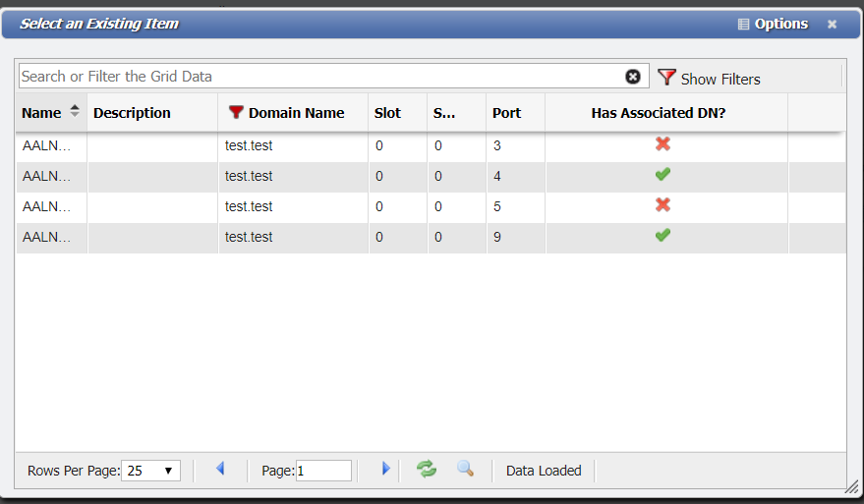The width and height of the screenshot is (864, 504).
Task: Sort by the Has Associated DN? column header
Action: click(658, 113)
